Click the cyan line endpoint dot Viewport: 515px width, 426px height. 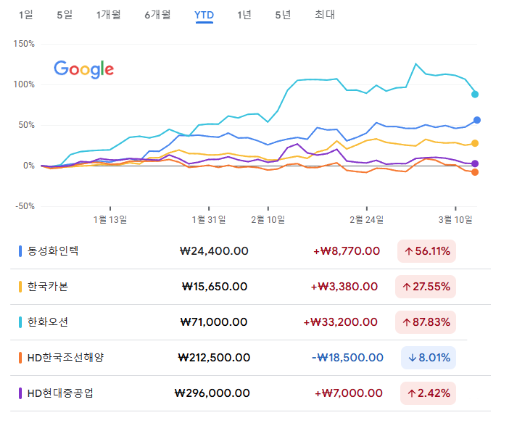point(475,94)
